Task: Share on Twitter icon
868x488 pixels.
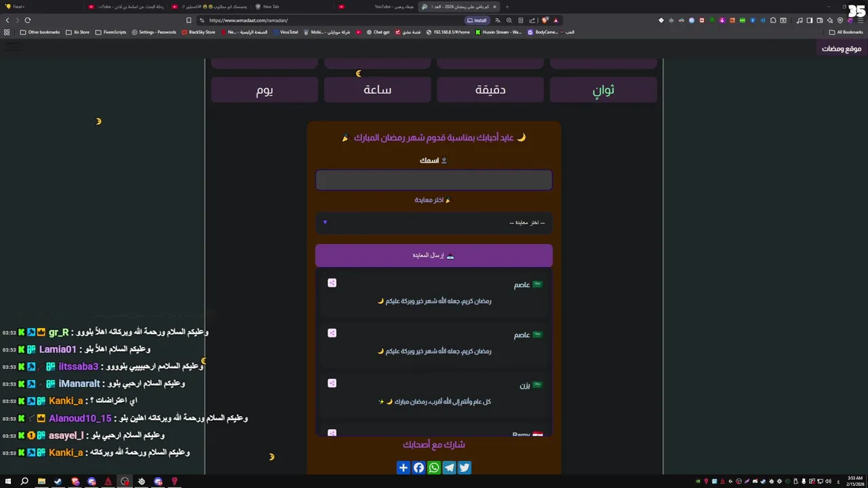Action: tap(465, 468)
